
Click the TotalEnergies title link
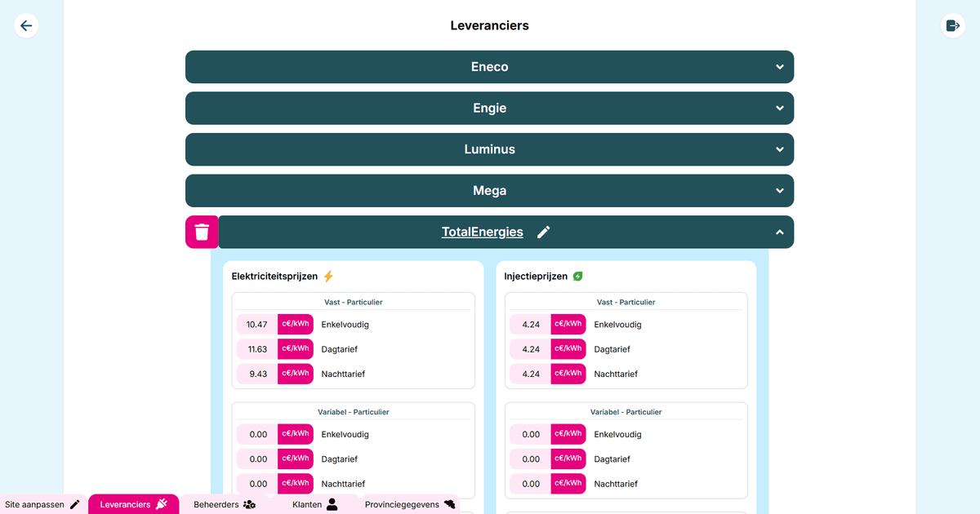(x=482, y=233)
